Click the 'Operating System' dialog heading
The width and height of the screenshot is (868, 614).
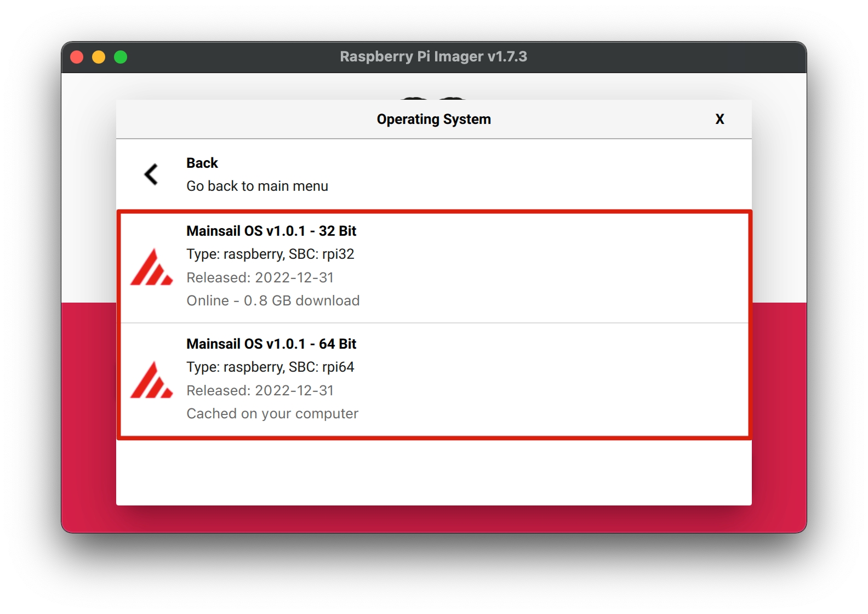434,119
